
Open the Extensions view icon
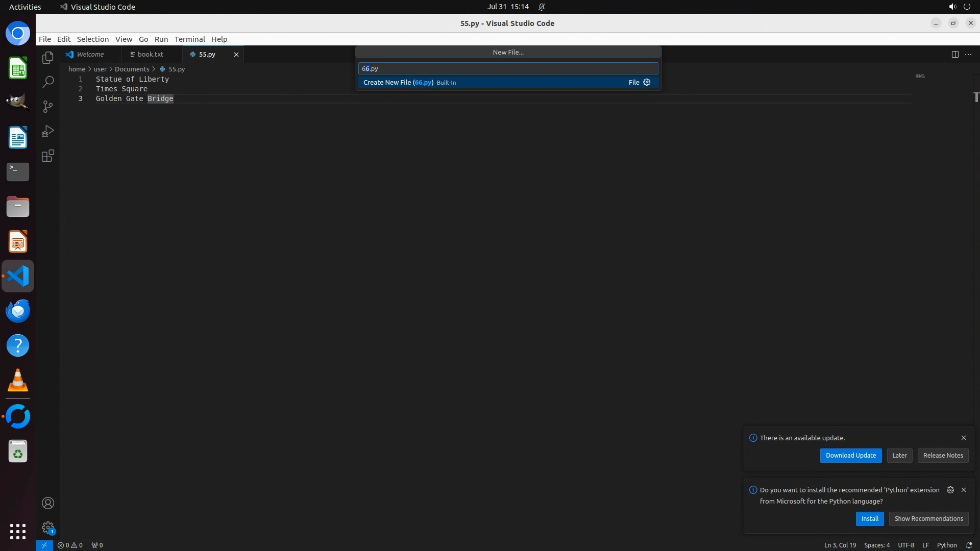click(48, 156)
